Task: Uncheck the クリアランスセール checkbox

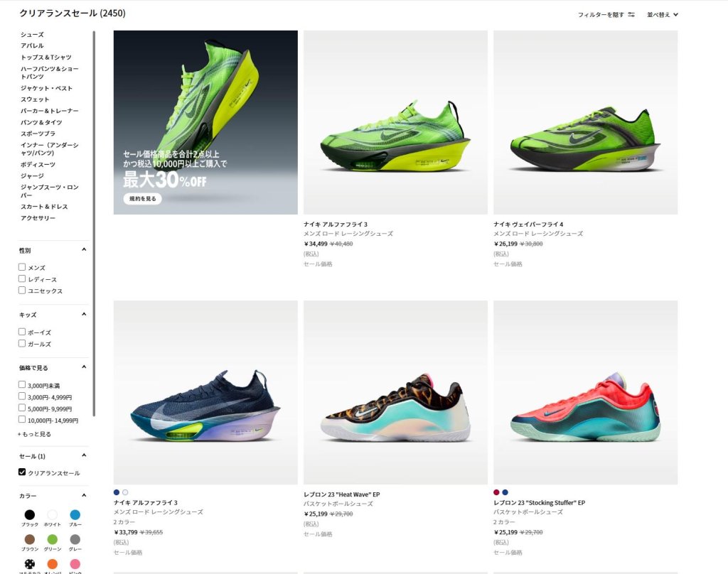Action: pyautogui.click(x=22, y=472)
